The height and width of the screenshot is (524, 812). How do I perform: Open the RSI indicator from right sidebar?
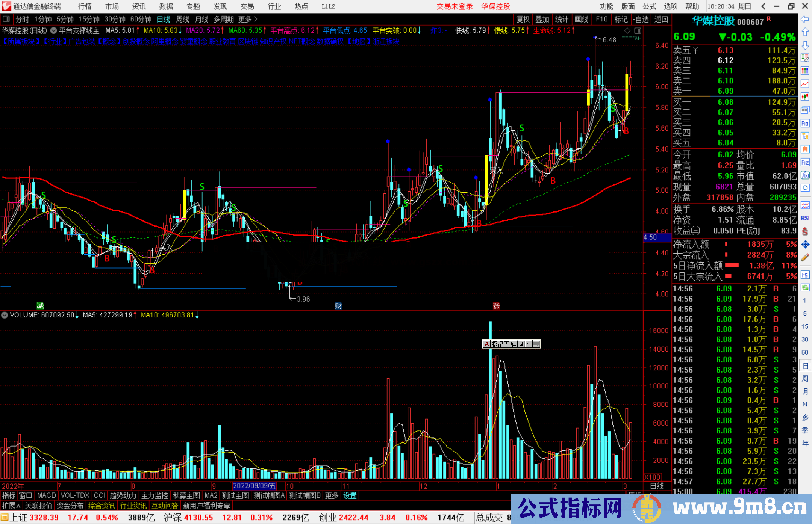pos(805,218)
